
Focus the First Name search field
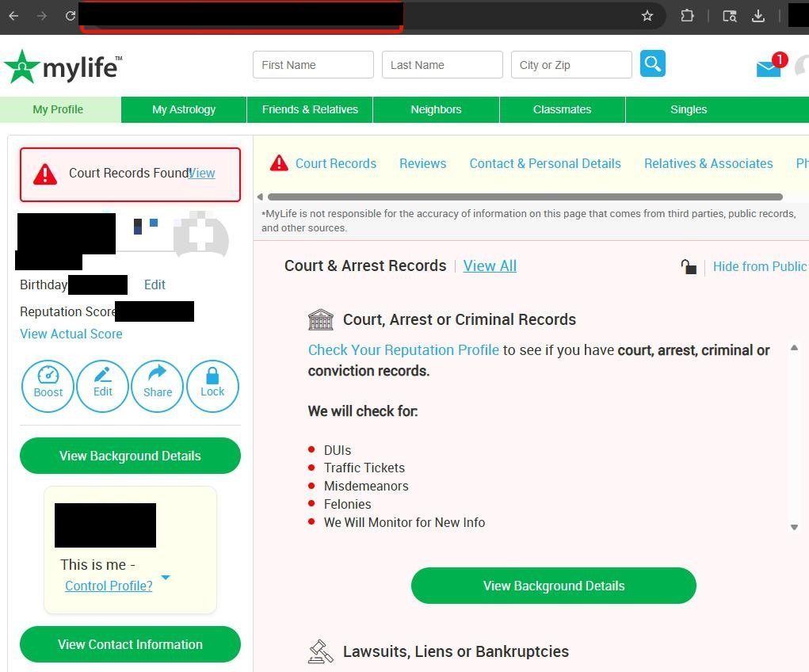[313, 64]
